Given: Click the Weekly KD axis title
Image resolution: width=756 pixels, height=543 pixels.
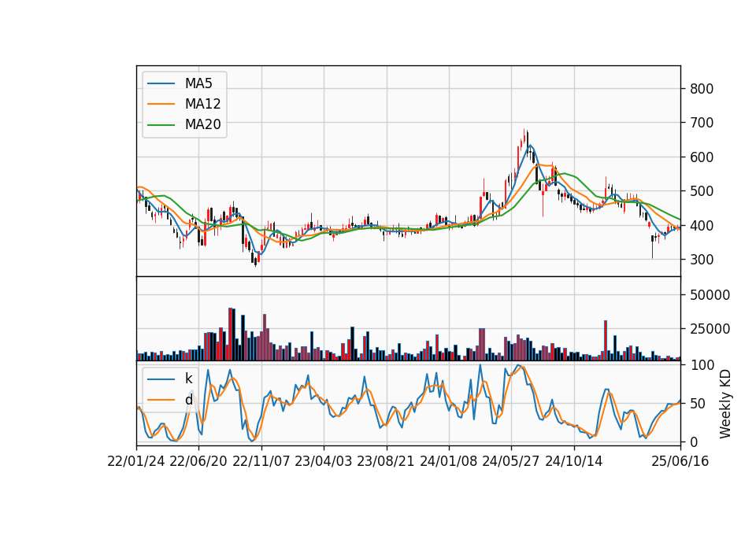Looking at the screenshot, I should click(x=725, y=404).
